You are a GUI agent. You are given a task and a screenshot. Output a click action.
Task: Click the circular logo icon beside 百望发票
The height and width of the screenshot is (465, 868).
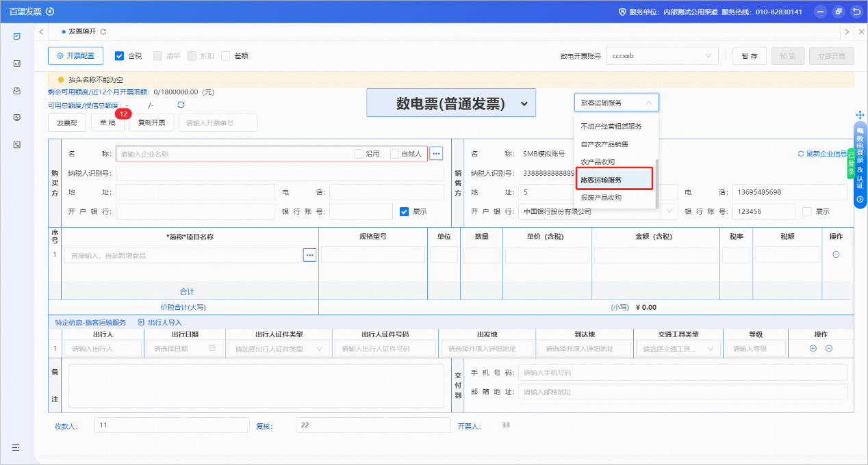[50, 12]
